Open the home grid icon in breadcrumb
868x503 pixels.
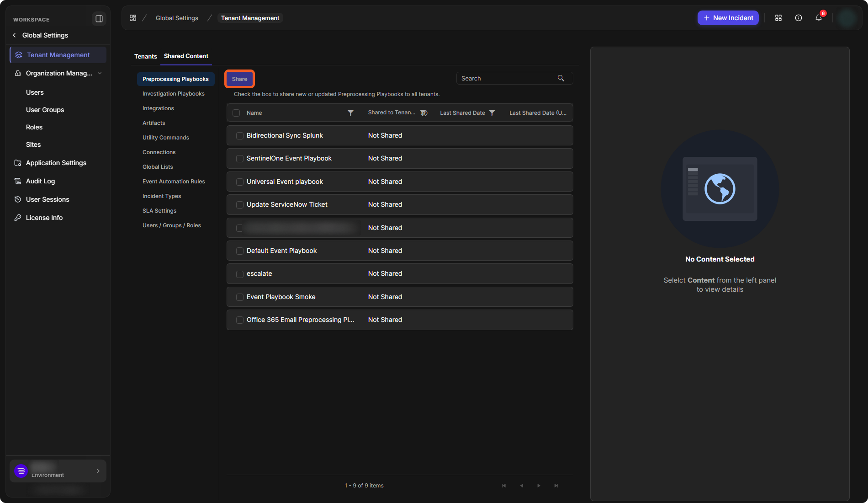(x=133, y=18)
